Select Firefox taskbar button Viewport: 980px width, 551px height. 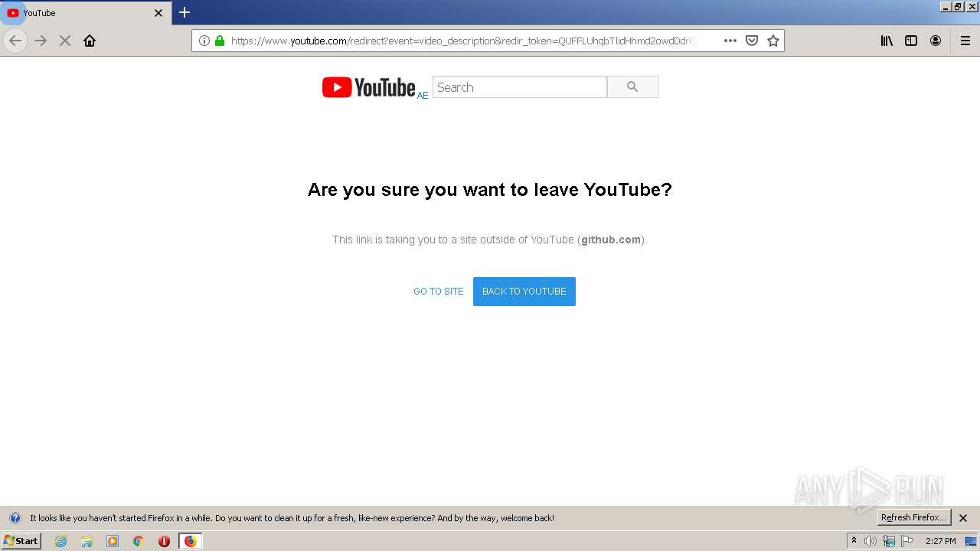tap(190, 541)
